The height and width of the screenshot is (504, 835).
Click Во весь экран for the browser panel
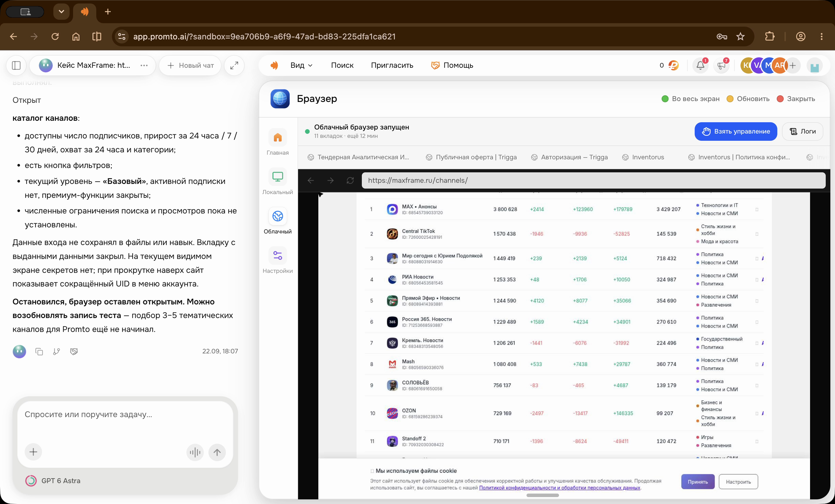click(690, 99)
